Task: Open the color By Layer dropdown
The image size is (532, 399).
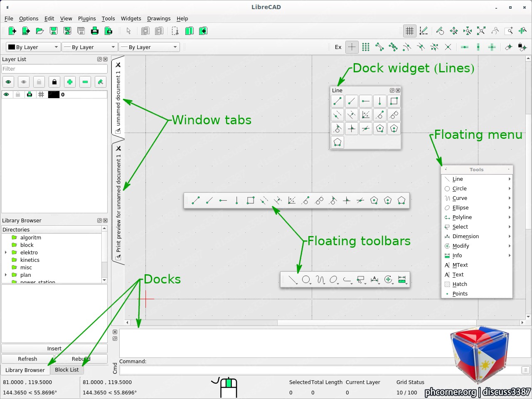Action: click(x=33, y=47)
